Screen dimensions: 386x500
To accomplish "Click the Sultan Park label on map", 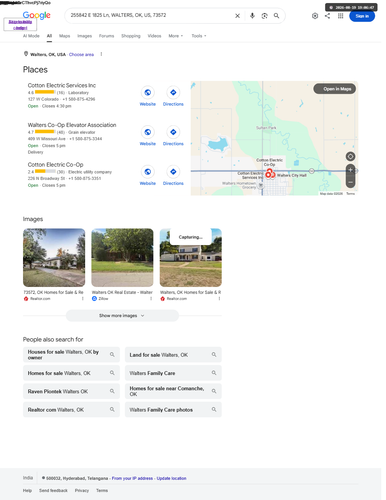I will tap(266, 128).
